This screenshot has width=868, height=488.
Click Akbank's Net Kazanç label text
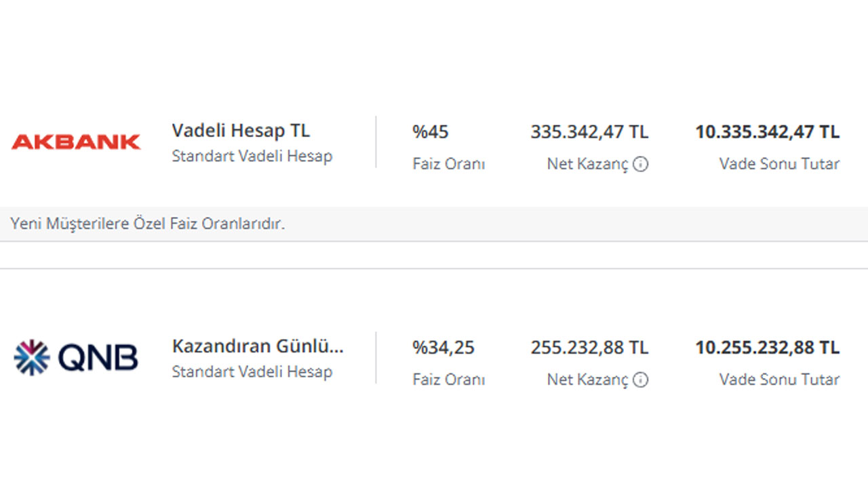(588, 165)
